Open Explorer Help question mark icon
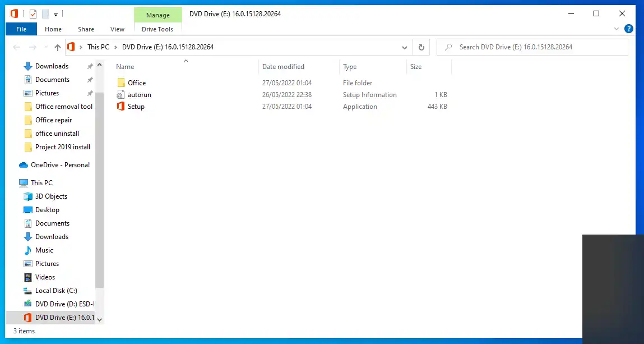This screenshot has width=644, height=344. (628, 29)
